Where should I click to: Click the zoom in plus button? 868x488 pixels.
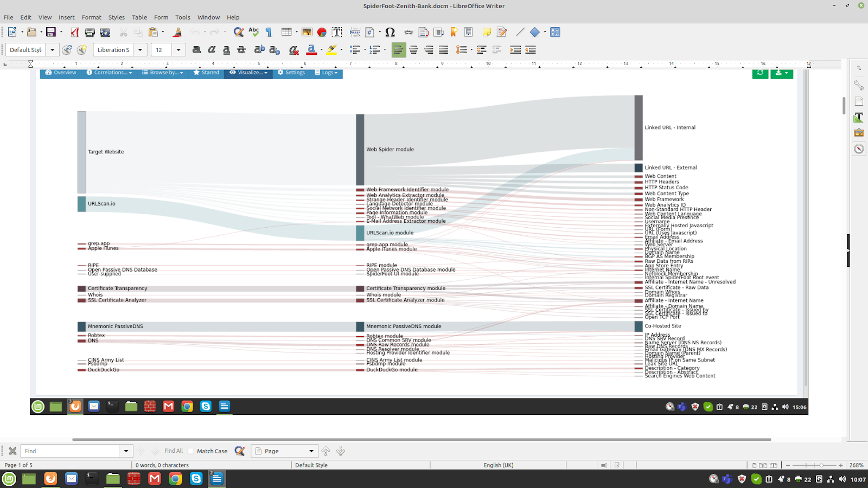841,465
